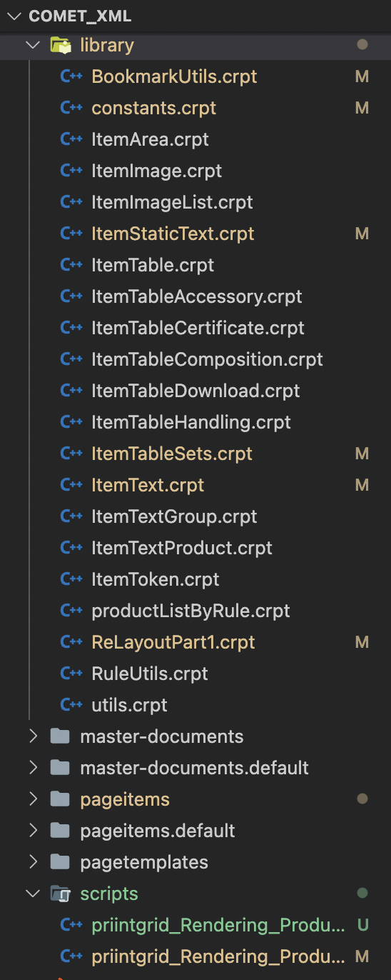Click the C++ icon of ItemTableCertificate.crpt
391x980 pixels.
[x=71, y=328]
